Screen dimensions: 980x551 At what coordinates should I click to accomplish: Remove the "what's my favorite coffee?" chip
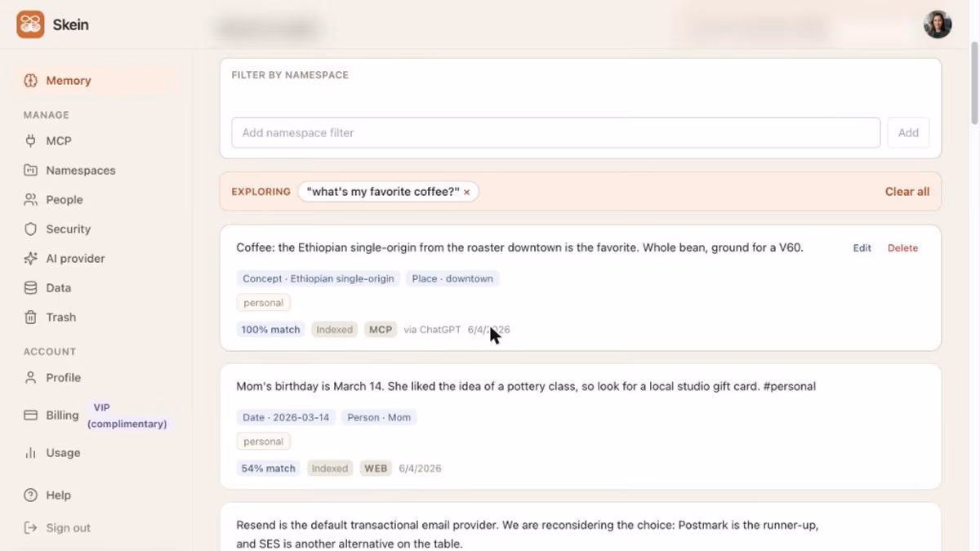click(x=467, y=193)
